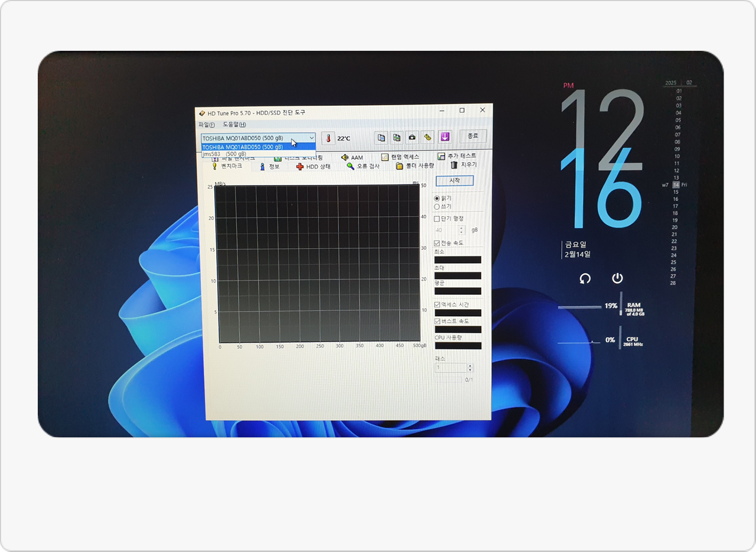Screen dimensions: 756x552
Task: Click the 패스 number field
Action: tap(451, 368)
